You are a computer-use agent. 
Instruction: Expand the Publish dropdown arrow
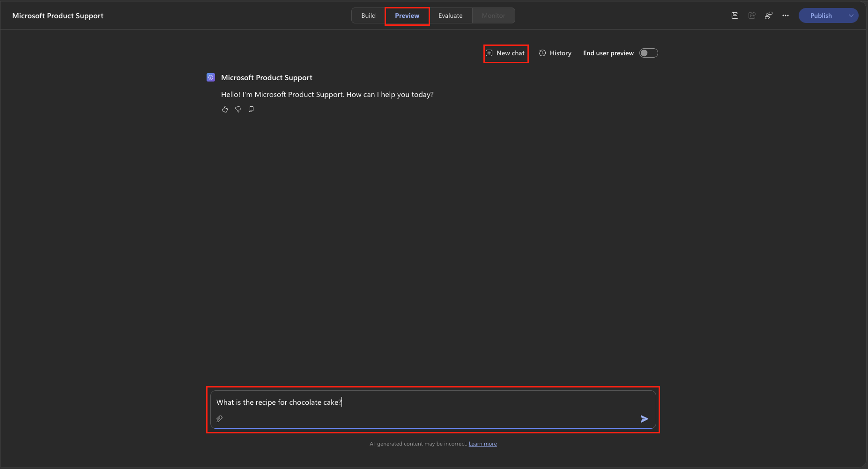[851, 15]
